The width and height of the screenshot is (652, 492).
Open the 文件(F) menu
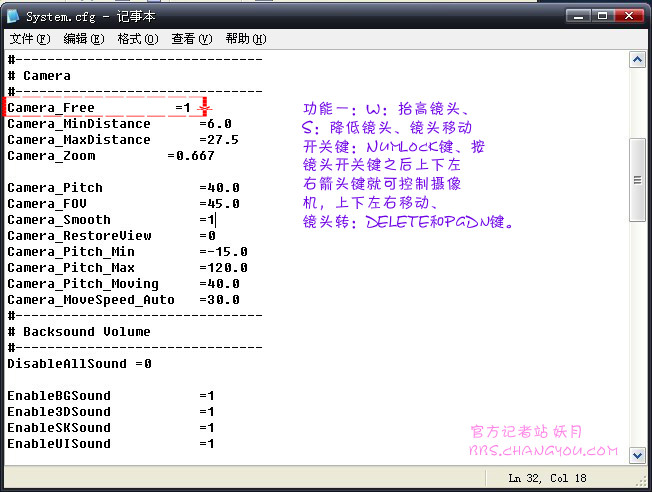point(30,39)
